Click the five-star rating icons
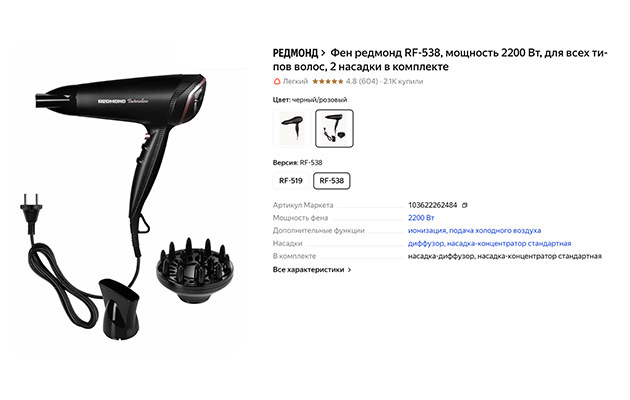630x400 pixels. [327, 82]
